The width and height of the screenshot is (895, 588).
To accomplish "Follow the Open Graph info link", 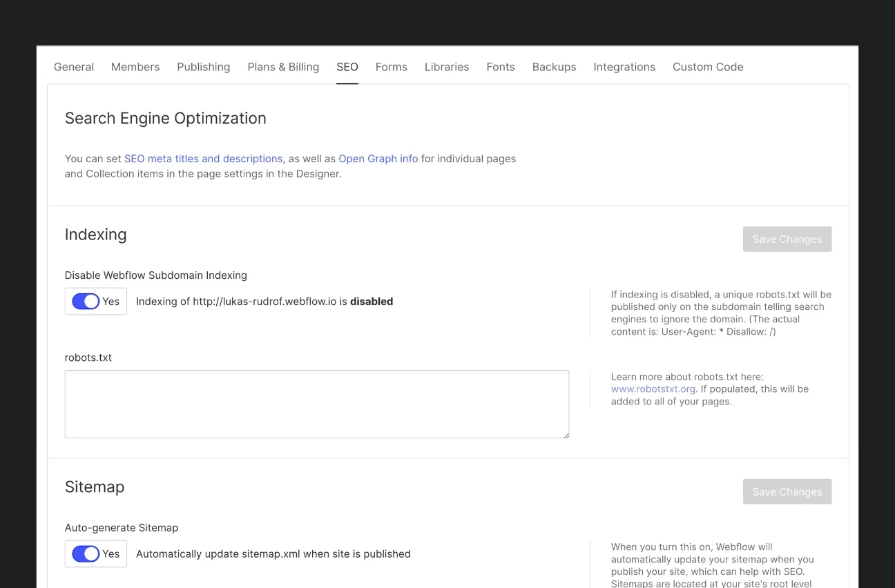I will 378,159.
